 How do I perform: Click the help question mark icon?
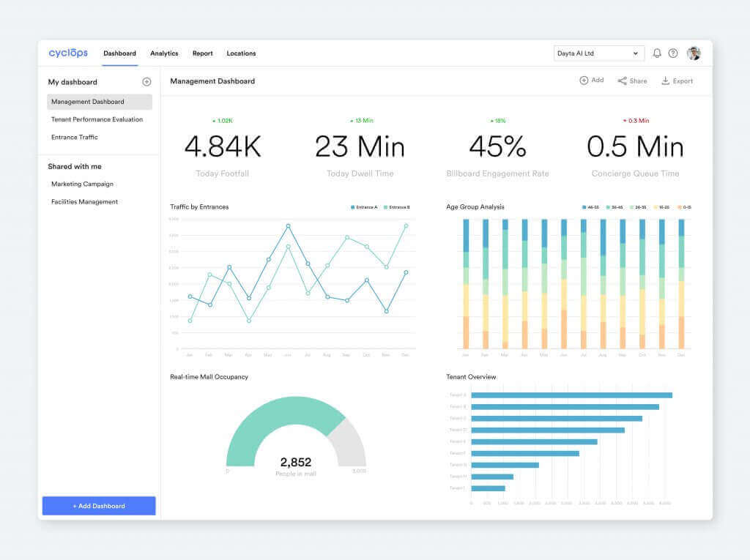click(673, 53)
